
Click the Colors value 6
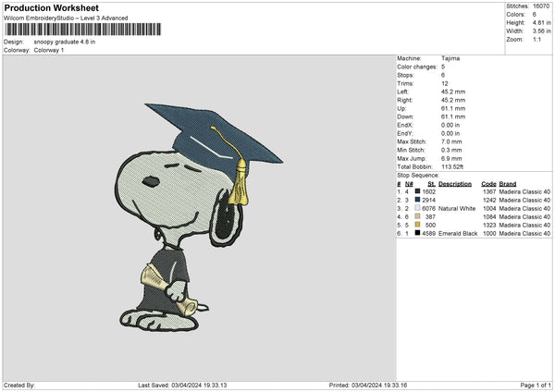tap(535, 15)
